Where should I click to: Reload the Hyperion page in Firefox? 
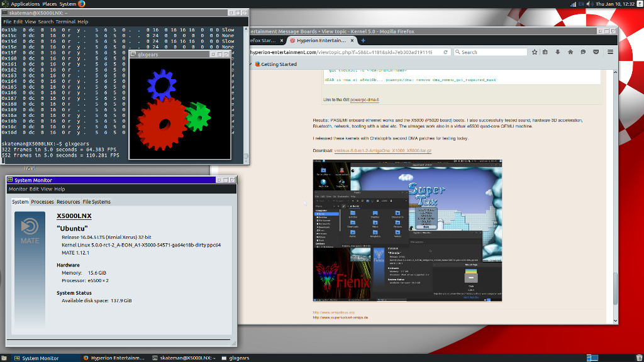(x=445, y=52)
